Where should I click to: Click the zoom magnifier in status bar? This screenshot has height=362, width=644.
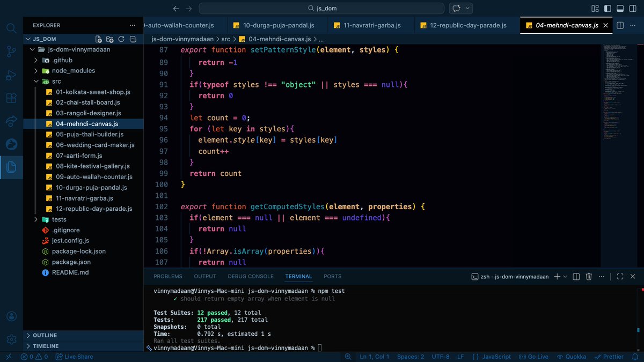[349, 357]
